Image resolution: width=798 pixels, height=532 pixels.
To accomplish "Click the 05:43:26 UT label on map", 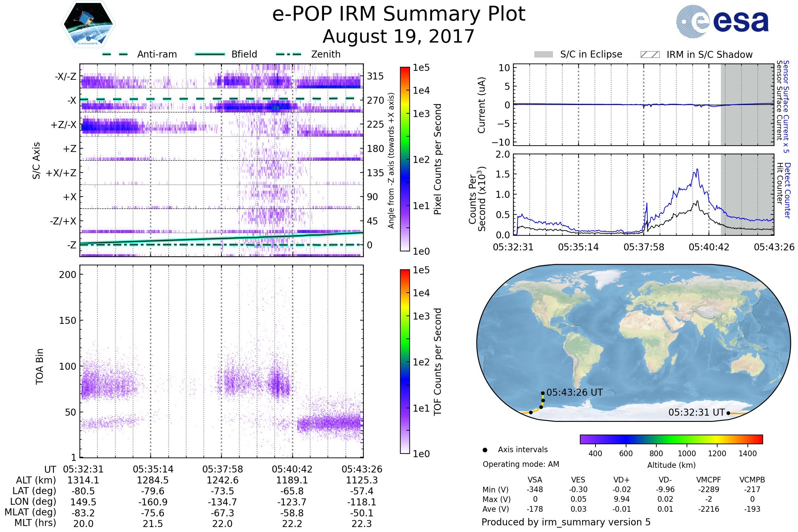I will click(575, 393).
